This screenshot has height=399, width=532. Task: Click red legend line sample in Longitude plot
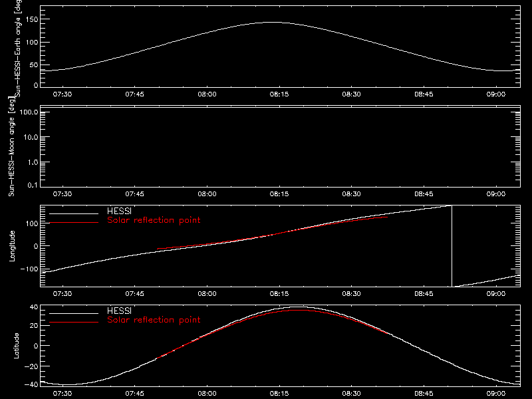point(74,223)
